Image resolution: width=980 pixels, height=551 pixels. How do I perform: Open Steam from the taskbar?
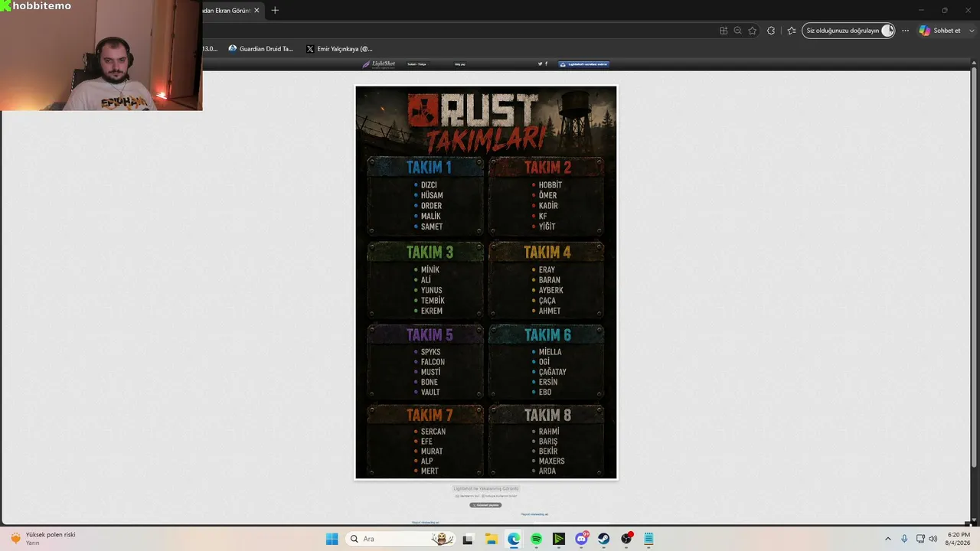click(x=604, y=539)
